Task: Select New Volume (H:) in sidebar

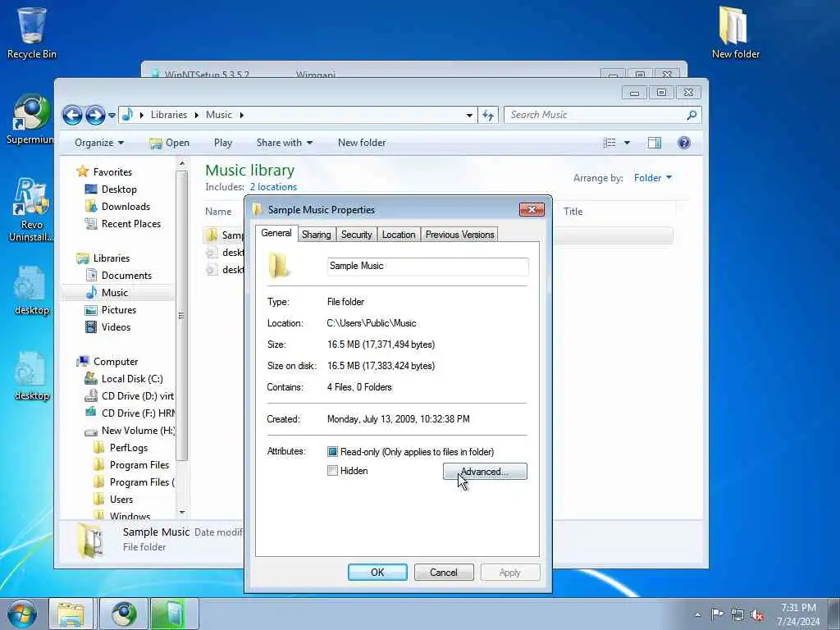Action: pyautogui.click(x=129, y=430)
